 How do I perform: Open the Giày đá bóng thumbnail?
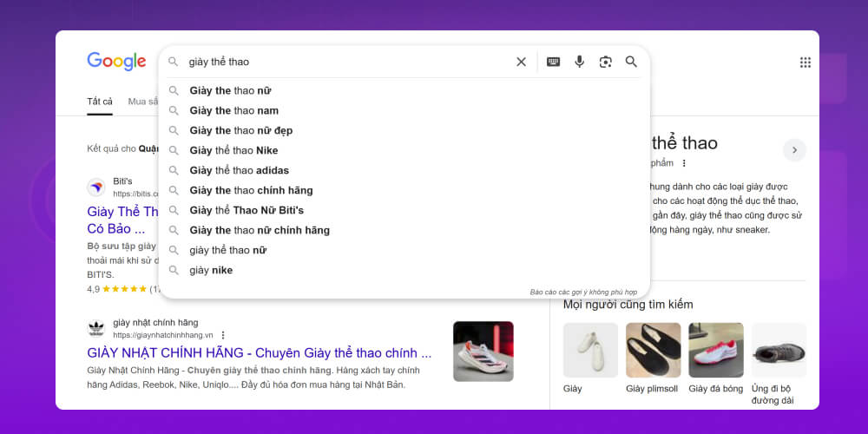pyautogui.click(x=715, y=351)
